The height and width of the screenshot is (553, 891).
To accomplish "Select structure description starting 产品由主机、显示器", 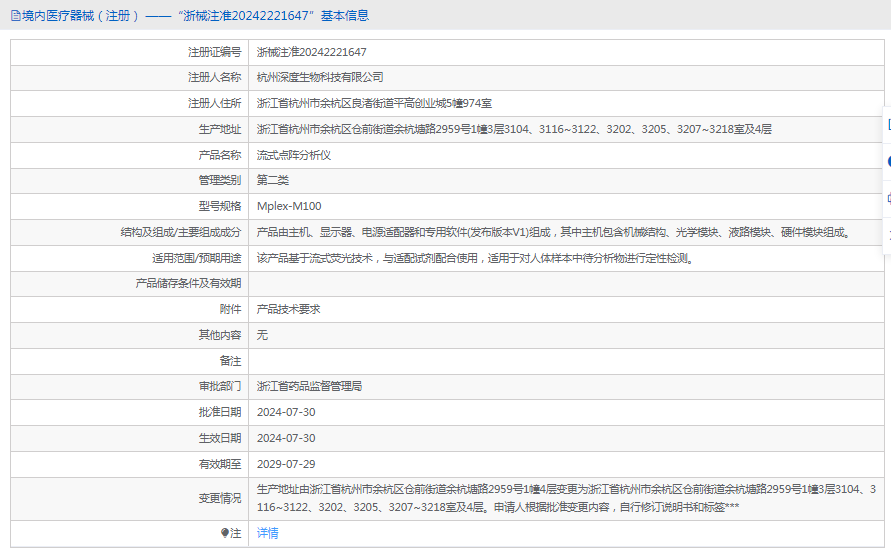I will tap(555, 232).
